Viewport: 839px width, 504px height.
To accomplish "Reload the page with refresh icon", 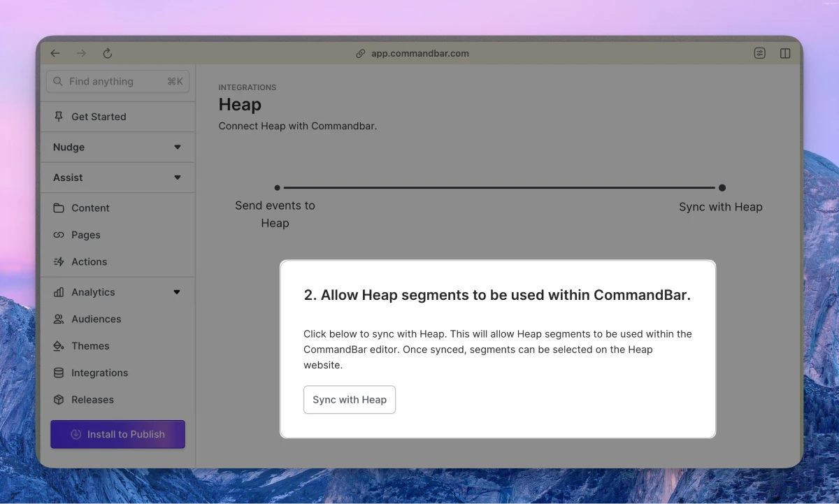I will [108, 53].
